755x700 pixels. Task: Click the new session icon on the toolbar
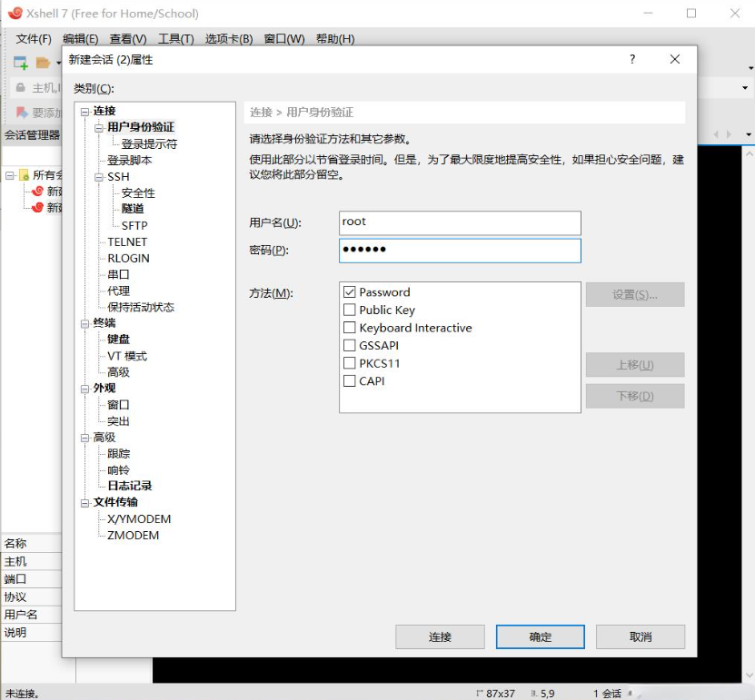pyautogui.click(x=20, y=62)
